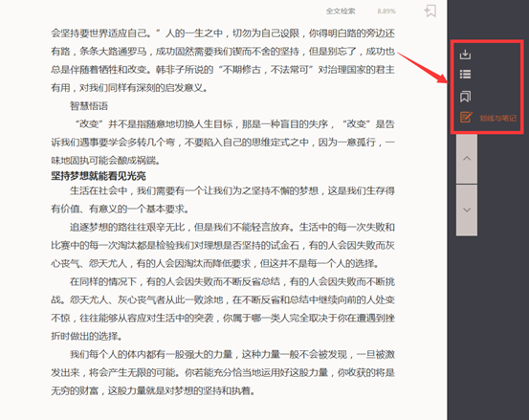The image size is (529, 420).
Task: Go to next page with down chevron
Action: pos(467,210)
